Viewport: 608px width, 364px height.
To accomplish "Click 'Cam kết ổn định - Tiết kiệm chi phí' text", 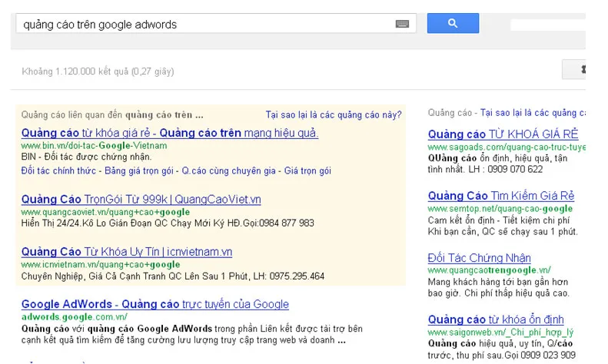I will (499, 220).
